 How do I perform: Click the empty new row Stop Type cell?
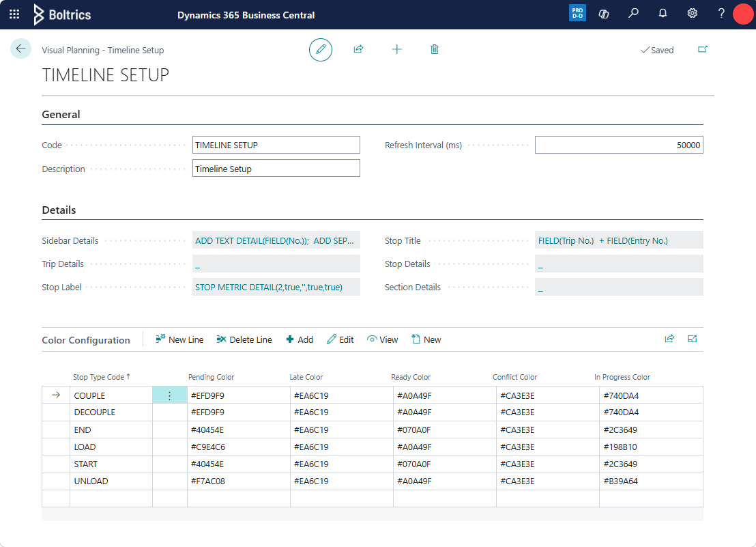click(111, 499)
